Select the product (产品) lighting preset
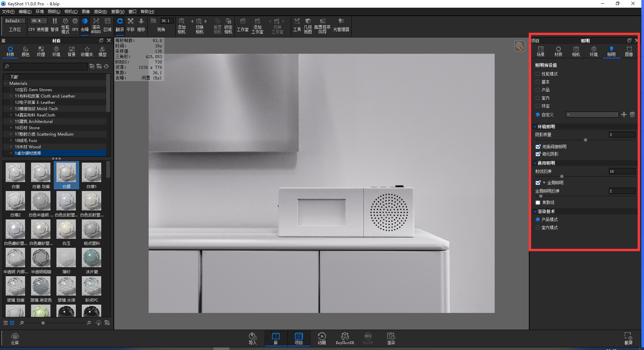Viewport: 644px width, 350px height. click(x=537, y=90)
